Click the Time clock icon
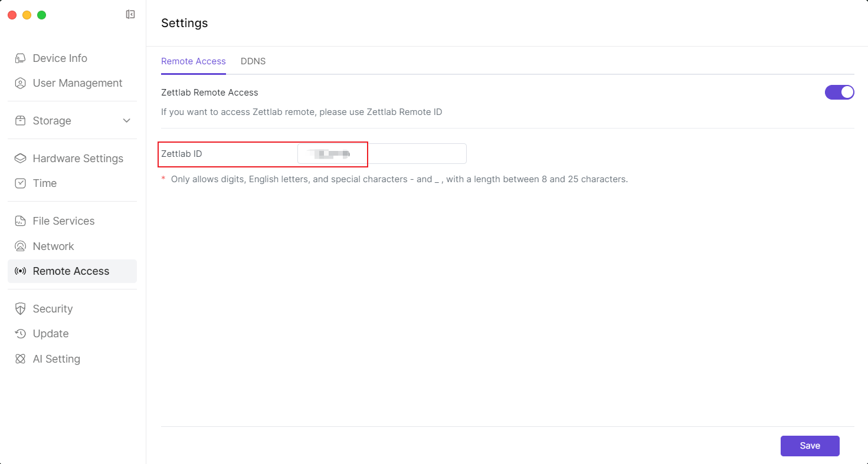Screen dimensions: 868x464 [x=21, y=183]
